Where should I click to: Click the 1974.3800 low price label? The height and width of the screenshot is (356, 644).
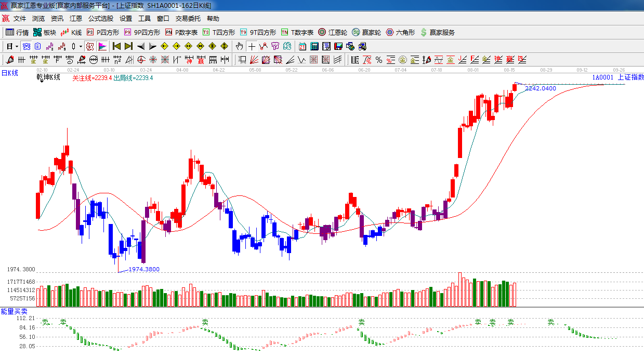144,269
